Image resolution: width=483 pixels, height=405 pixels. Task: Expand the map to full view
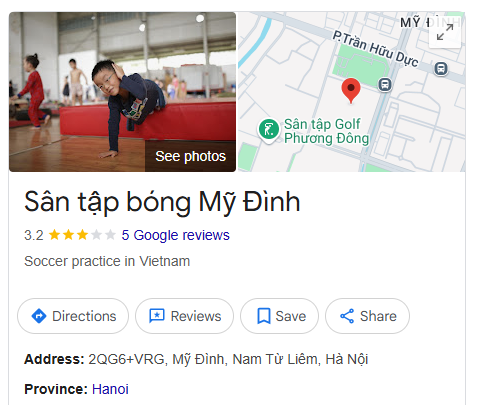pyautogui.click(x=445, y=32)
